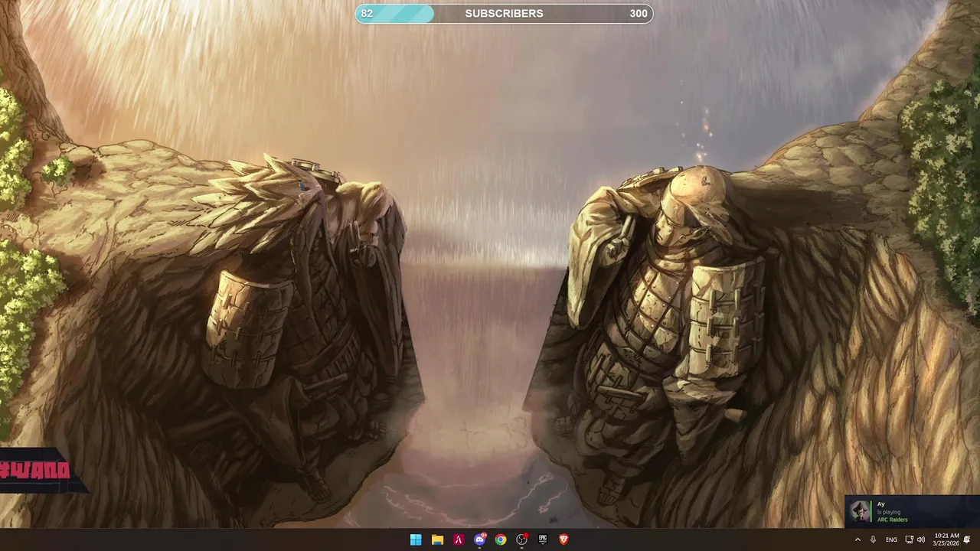Click the '82' current subscriber count
Viewport: 980px width, 551px height.
[x=367, y=14]
